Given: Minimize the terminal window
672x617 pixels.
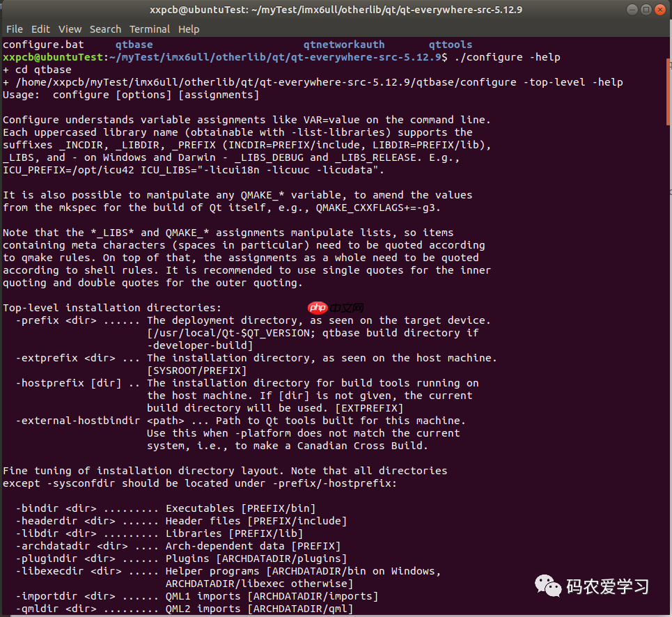Looking at the screenshot, I should [632, 9].
